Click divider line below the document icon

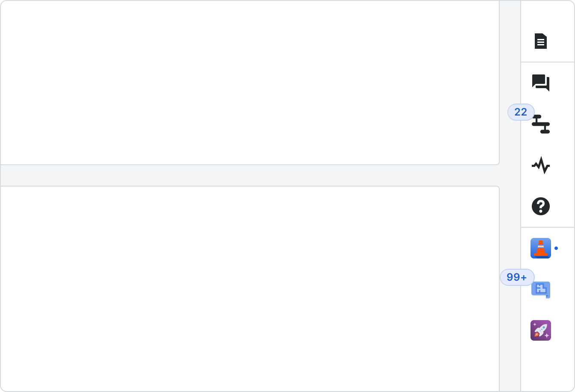[x=548, y=62]
